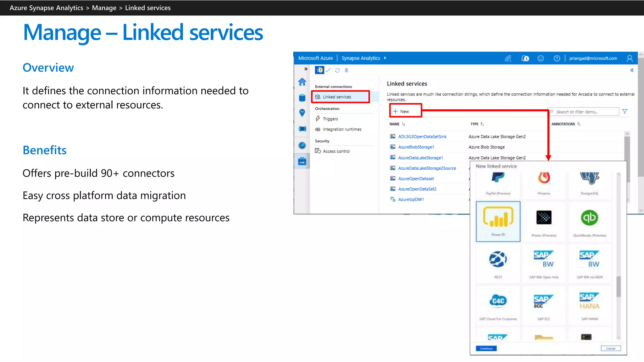The image size is (644, 362).
Task: Click the Microsoft Azure header label
Action: (315, 58)
